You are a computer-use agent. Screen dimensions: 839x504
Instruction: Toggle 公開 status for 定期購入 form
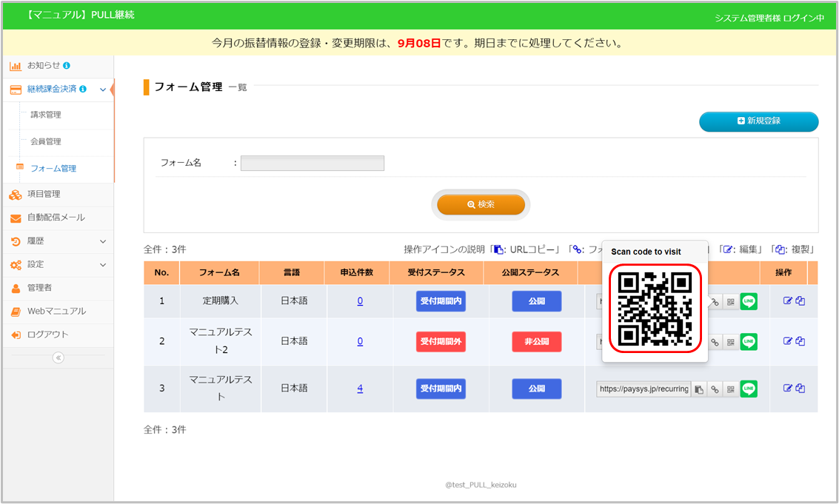pos(536,301)
